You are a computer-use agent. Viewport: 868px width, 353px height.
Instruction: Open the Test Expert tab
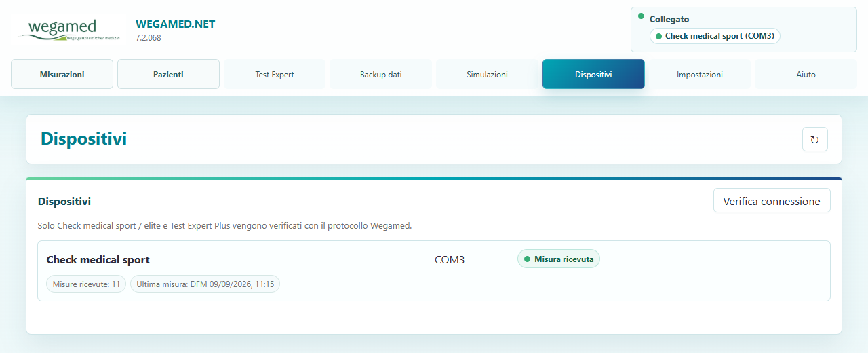[275, 74]
